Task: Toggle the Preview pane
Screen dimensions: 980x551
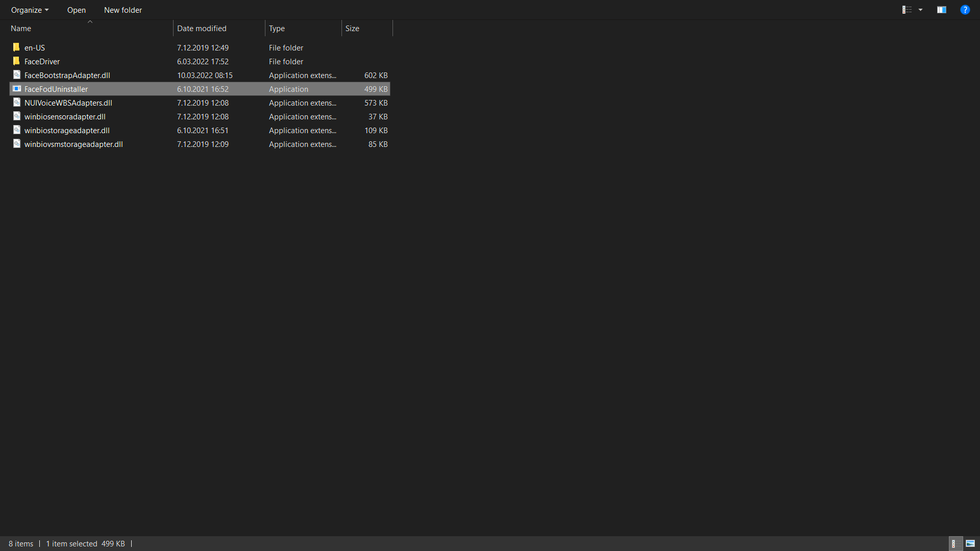Action: (941, 10)
